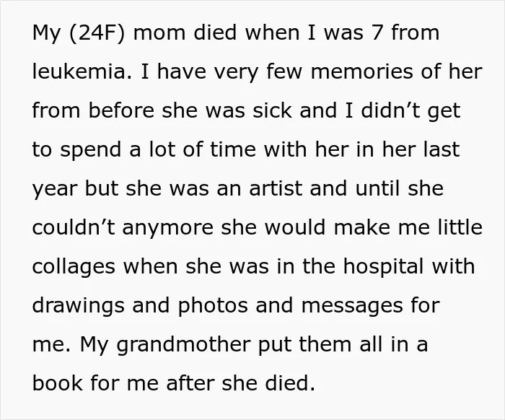Click the word "collages" in the text
The height and width of the screenshot is (420, 505).
tap(74, 267)
